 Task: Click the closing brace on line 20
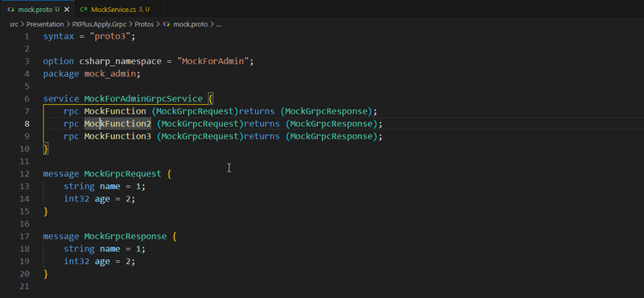[46, 274]
